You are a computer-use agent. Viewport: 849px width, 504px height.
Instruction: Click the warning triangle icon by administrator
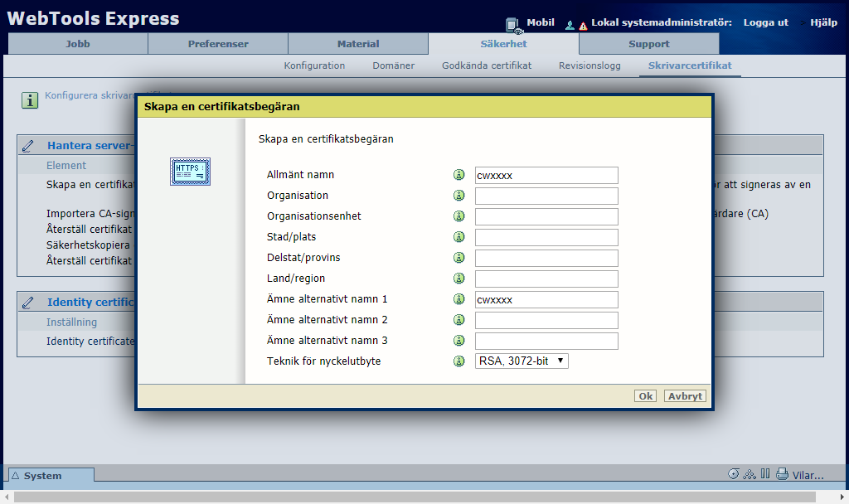coord(583,26)
